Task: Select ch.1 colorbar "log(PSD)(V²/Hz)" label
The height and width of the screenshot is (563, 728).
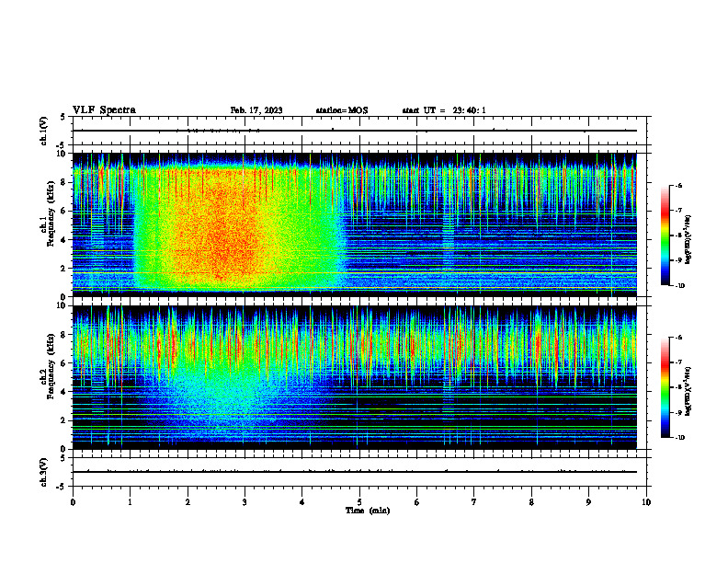Action: coord(688,240)
